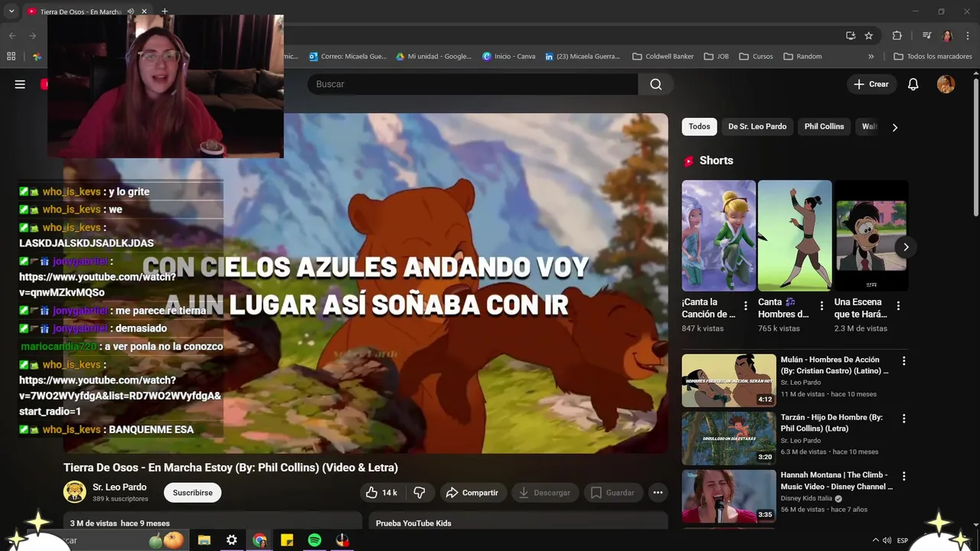Viewport: 980px width, 551px height.
Task: Bookmark this page with star icon
Action: (869, 35)
